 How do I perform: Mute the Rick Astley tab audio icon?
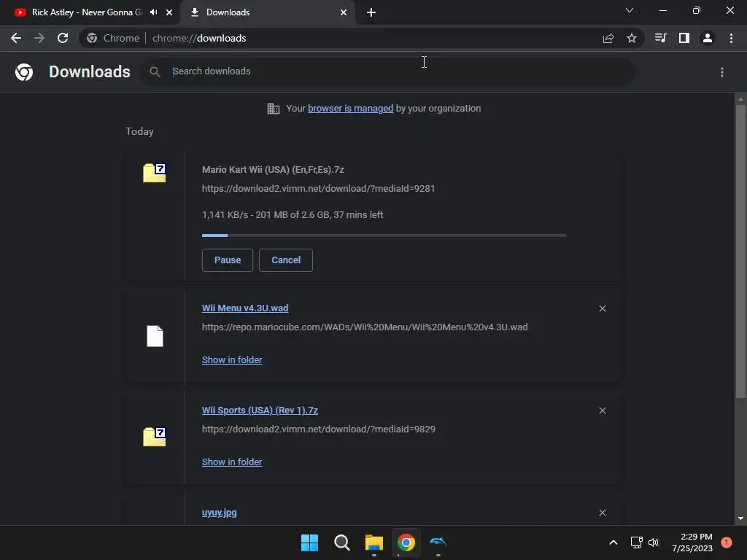click(x=153, y=12)
